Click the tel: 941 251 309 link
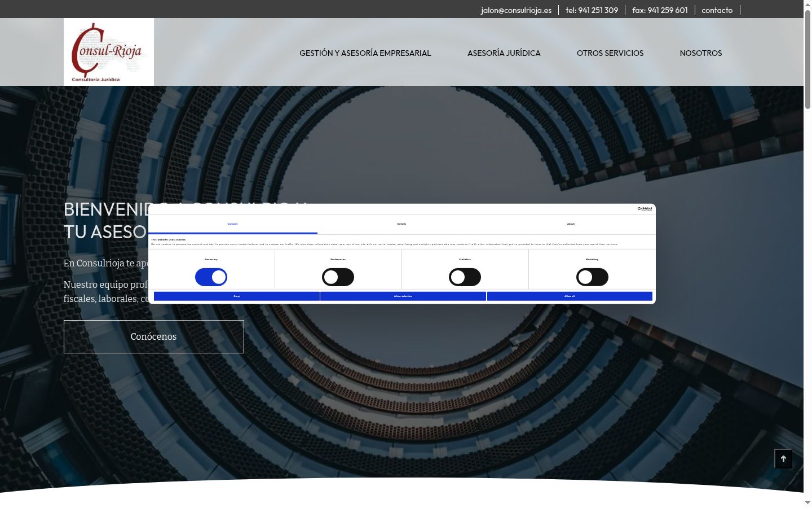The height and width of the screenshot is (508, 812). click(592, 10)
